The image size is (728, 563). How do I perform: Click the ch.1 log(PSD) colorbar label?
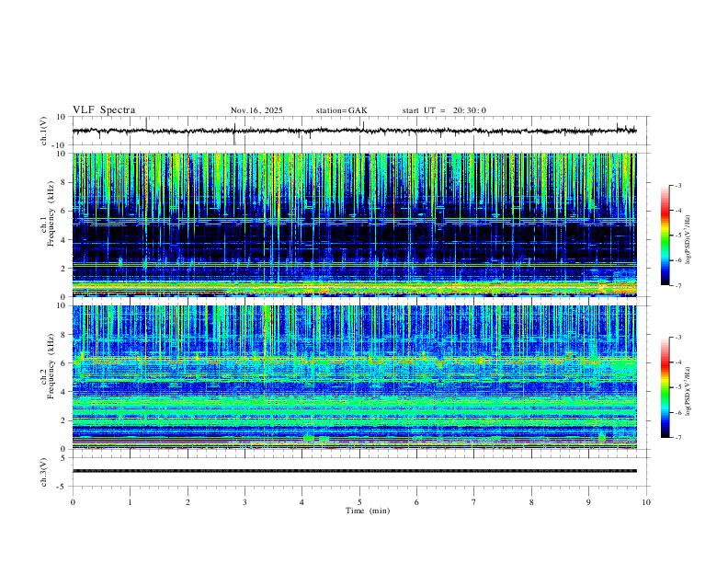[688, 240]
